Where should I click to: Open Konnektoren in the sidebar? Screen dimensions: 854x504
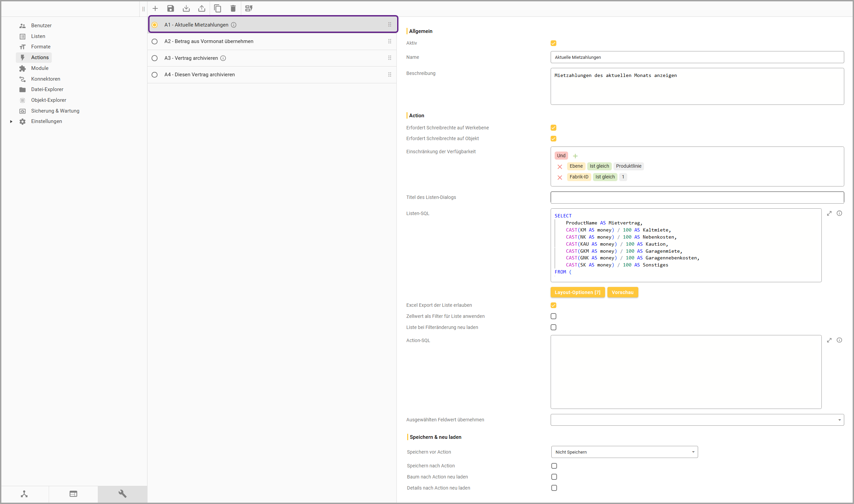(x=45, y=79)
